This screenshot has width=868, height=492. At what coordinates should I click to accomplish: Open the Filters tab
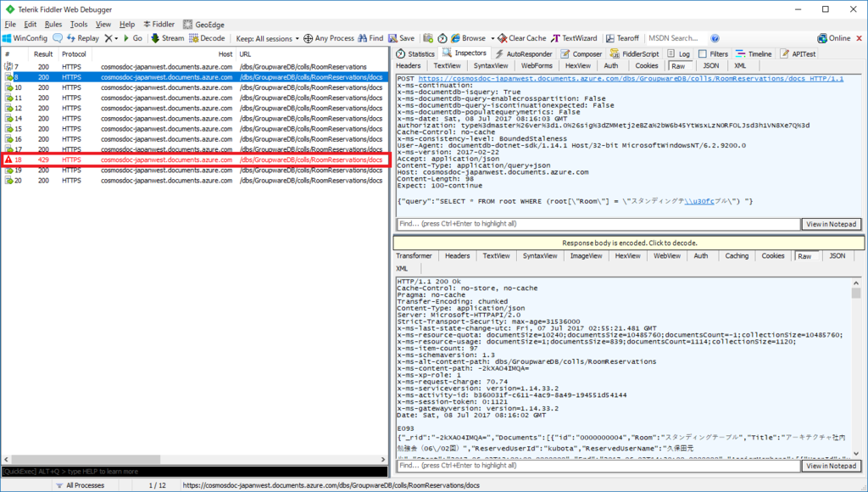coord(713,53)
